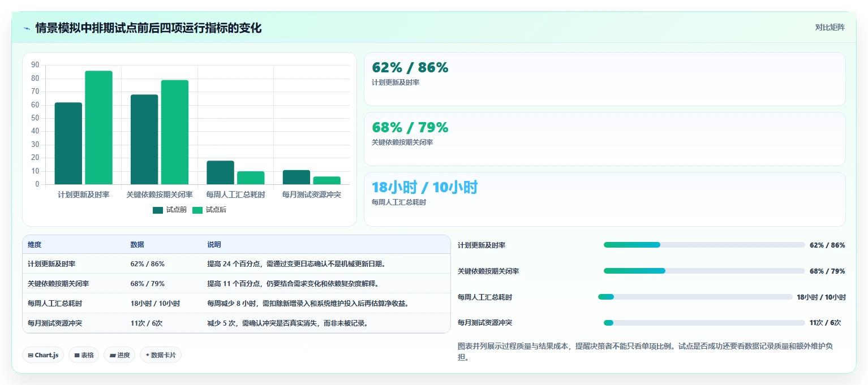Screen dimensions: 868x385
Task: Click the pulse icon beside the dashboard title
Action: 27,28
